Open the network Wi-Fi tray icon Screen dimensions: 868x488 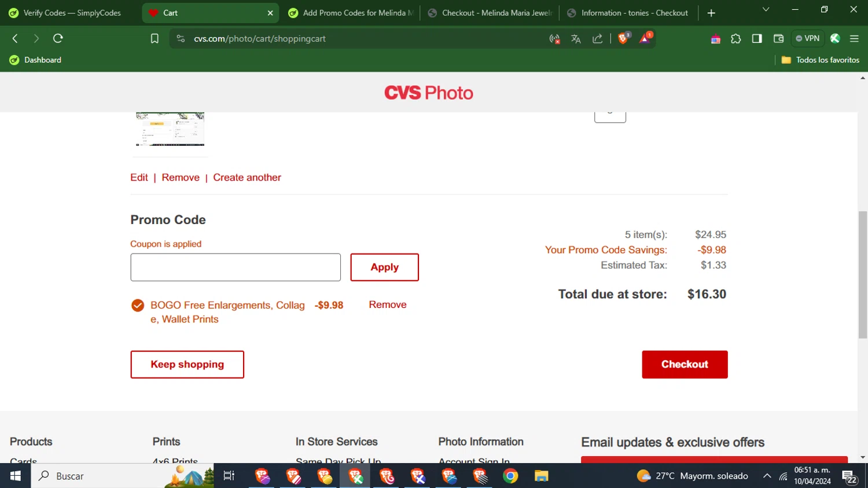783,476
